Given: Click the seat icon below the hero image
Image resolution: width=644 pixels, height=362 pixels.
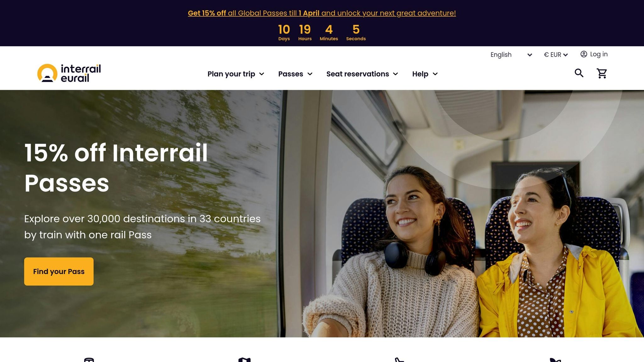Looking at the screenshot, I should (399, 360).
